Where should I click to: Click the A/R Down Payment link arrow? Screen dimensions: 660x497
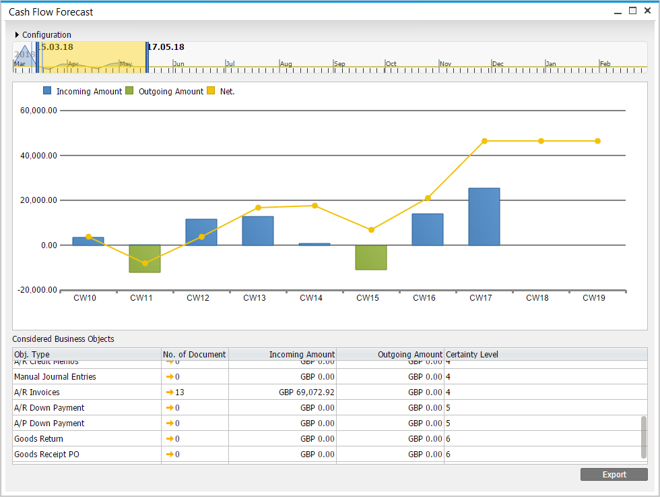(169, 408)
